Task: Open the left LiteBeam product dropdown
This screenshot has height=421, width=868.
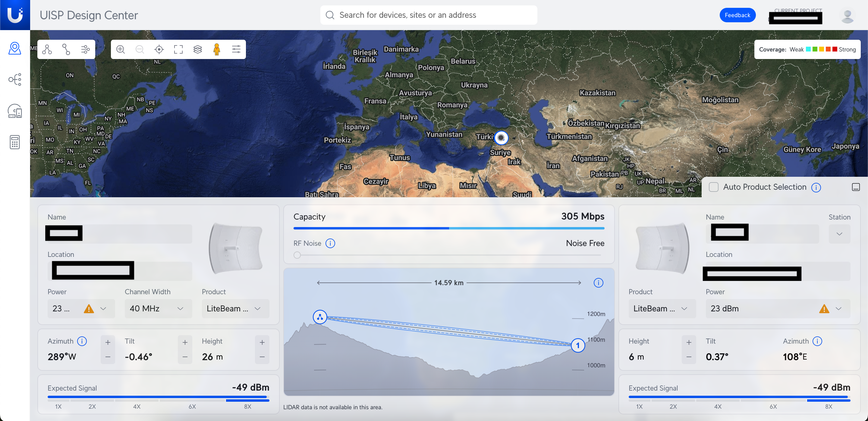Action: click(235, 308)
